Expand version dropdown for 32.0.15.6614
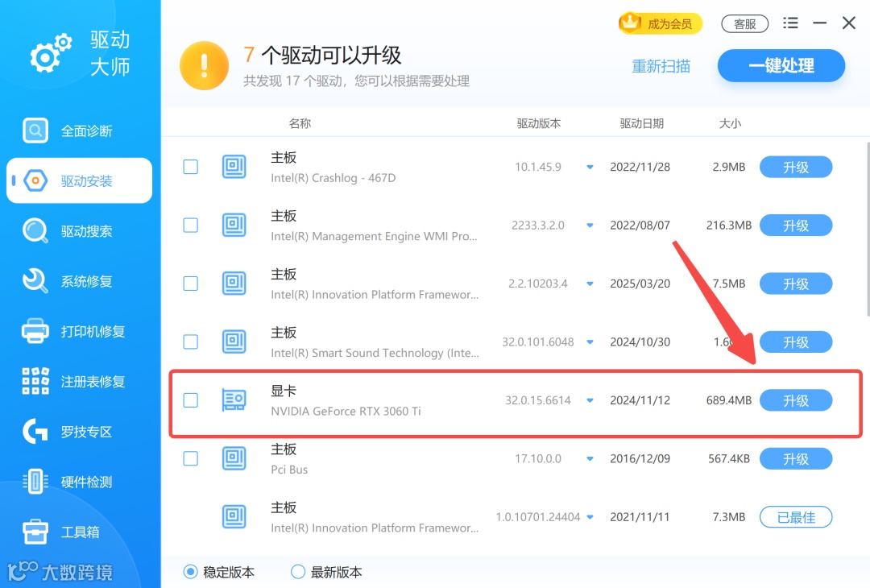This screenshot has width=870, height=588. coord(590,400)
